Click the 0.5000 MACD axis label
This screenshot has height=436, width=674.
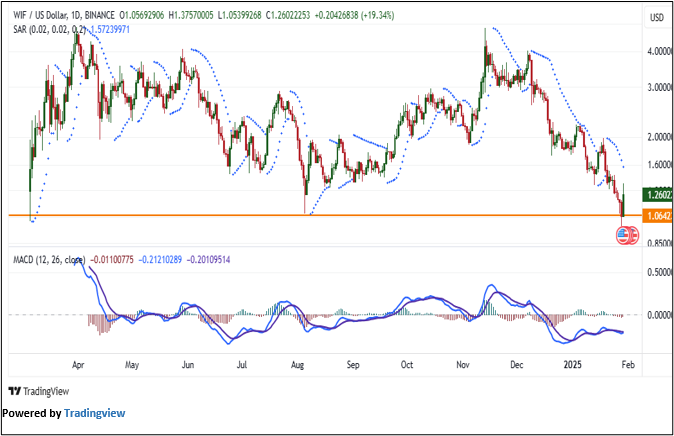pyautogui.click(x=659, y=273)
